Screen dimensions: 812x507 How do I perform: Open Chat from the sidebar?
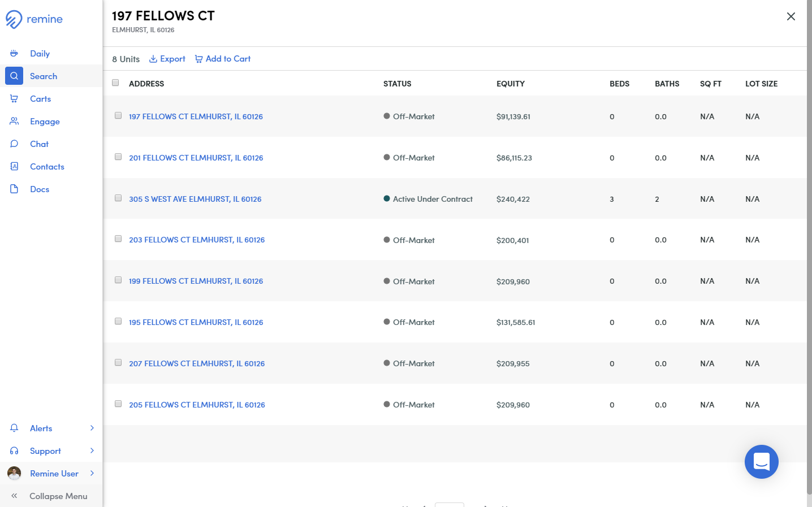click(x=39, y=144)
